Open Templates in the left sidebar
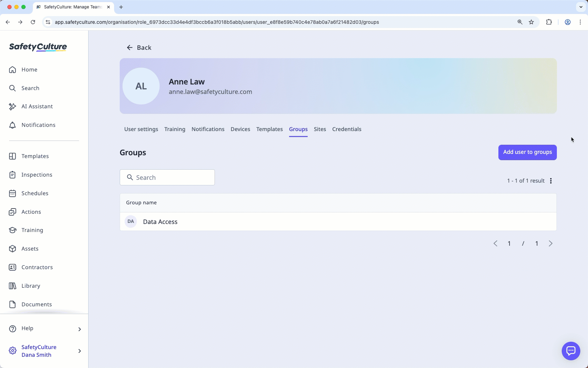The height and width of the screenshot is (368, 588). coord(29,156)
